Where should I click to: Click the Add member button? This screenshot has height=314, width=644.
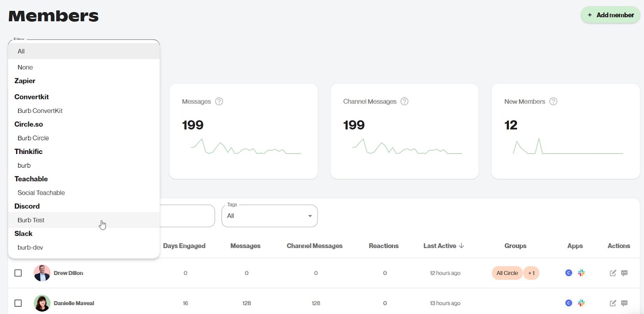tap(610, 15)
